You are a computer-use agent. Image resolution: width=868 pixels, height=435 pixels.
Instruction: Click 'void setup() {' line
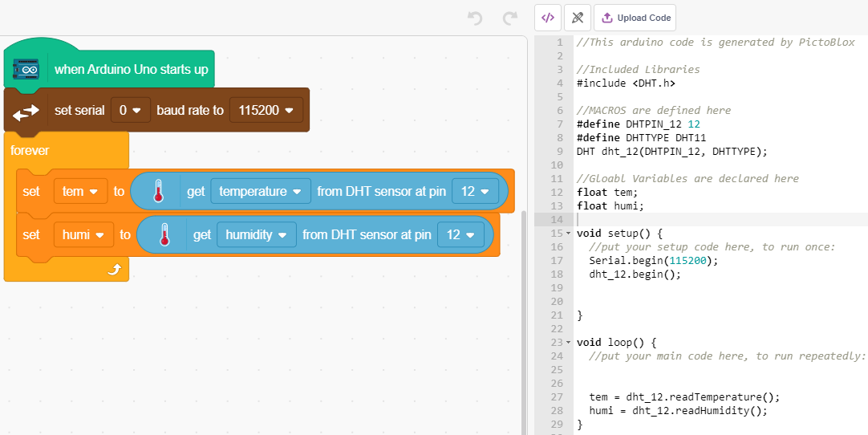tap(619, 234)
